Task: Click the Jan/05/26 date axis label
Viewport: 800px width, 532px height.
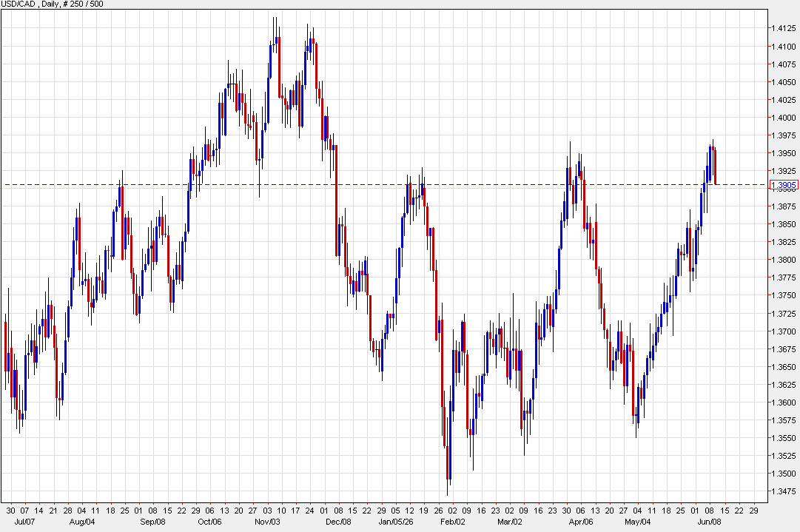Action: [396, 522]
